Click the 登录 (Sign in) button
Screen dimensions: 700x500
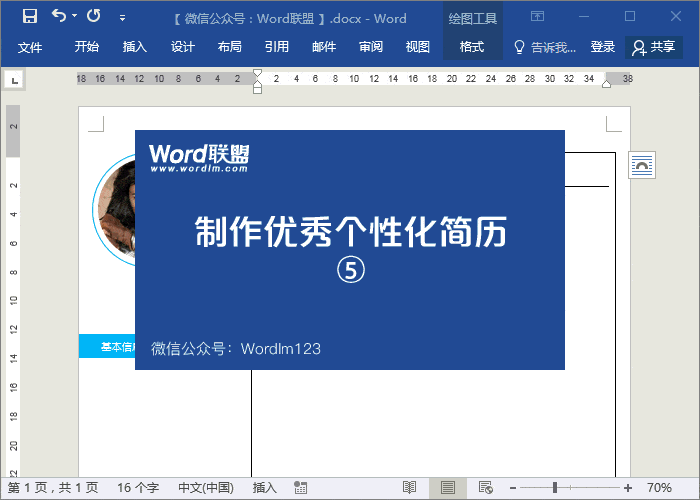(x=603, y=47)
